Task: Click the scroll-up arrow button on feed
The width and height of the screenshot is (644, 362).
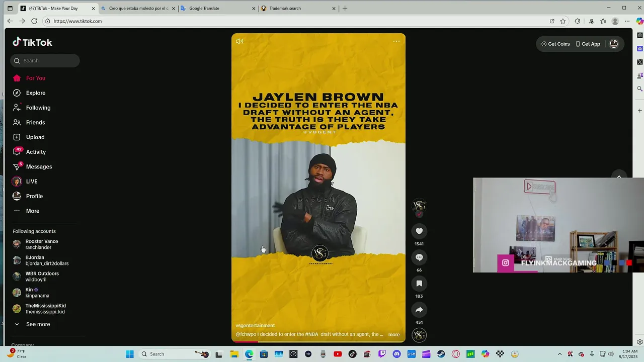Action: [619, 176]
